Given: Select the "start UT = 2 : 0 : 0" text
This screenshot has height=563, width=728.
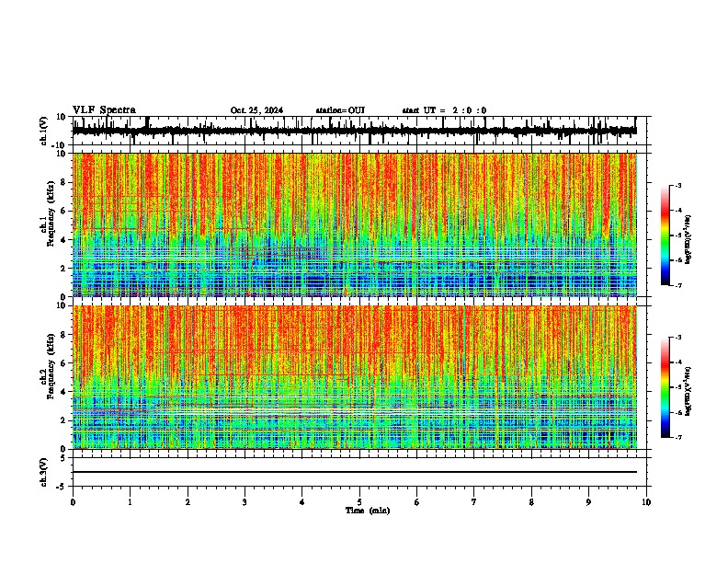Looking at the screenshot, I should (444, 110).
